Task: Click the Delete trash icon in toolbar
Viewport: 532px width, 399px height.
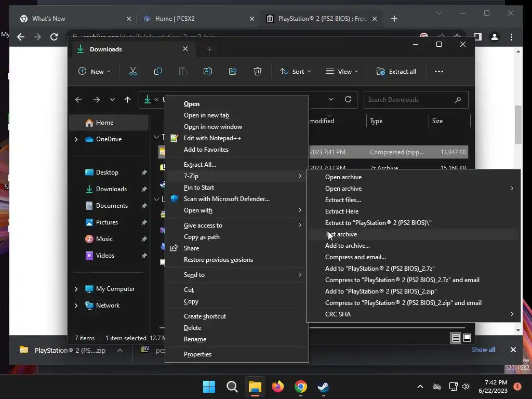Action: click(x=258, y=72)
